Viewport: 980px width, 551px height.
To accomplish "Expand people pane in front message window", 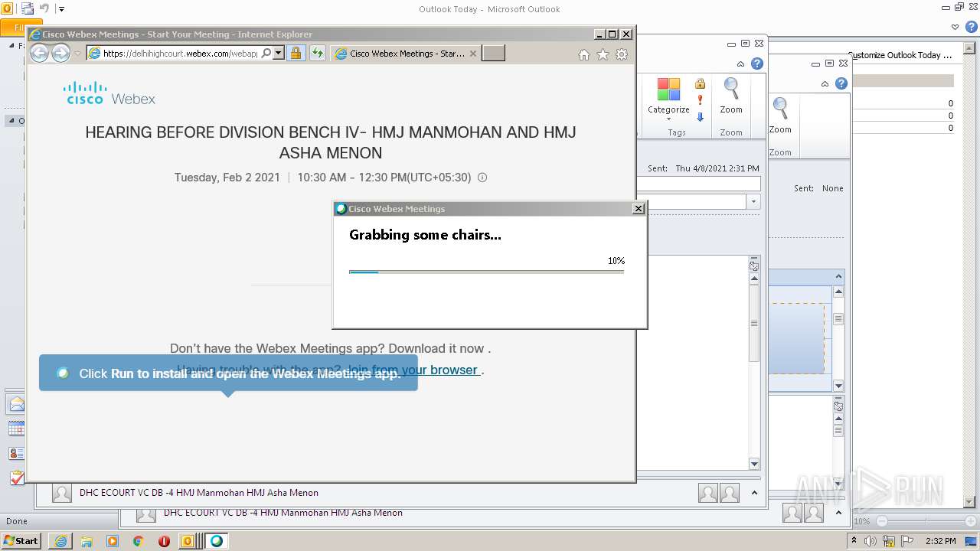I will click(754, 493).
